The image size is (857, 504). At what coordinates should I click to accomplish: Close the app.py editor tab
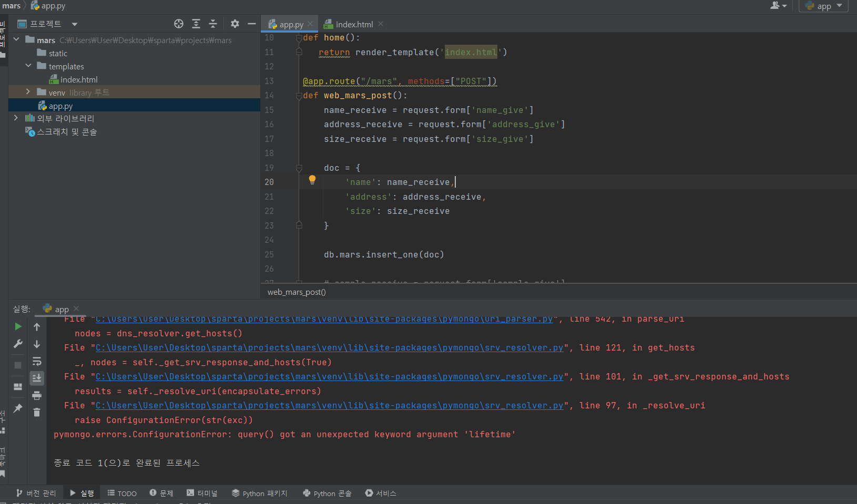(x=310, y=24)
